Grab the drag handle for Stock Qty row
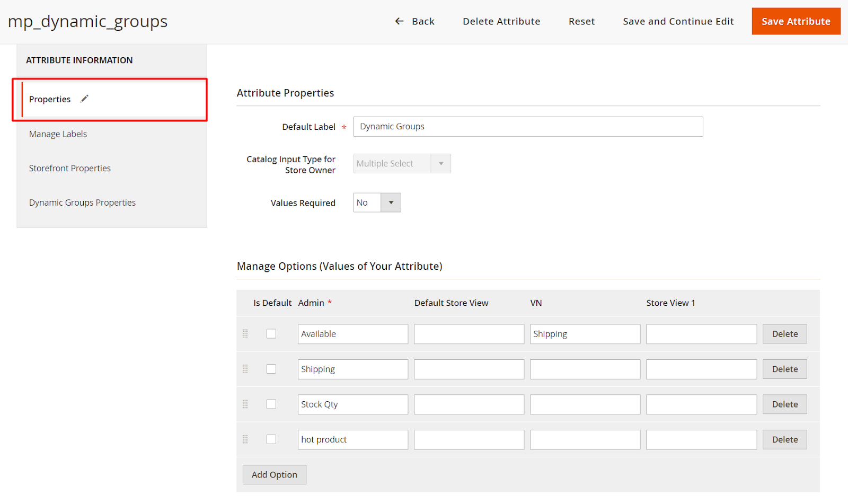This screenshot has height=504, width=848. [x=245, y=404]
